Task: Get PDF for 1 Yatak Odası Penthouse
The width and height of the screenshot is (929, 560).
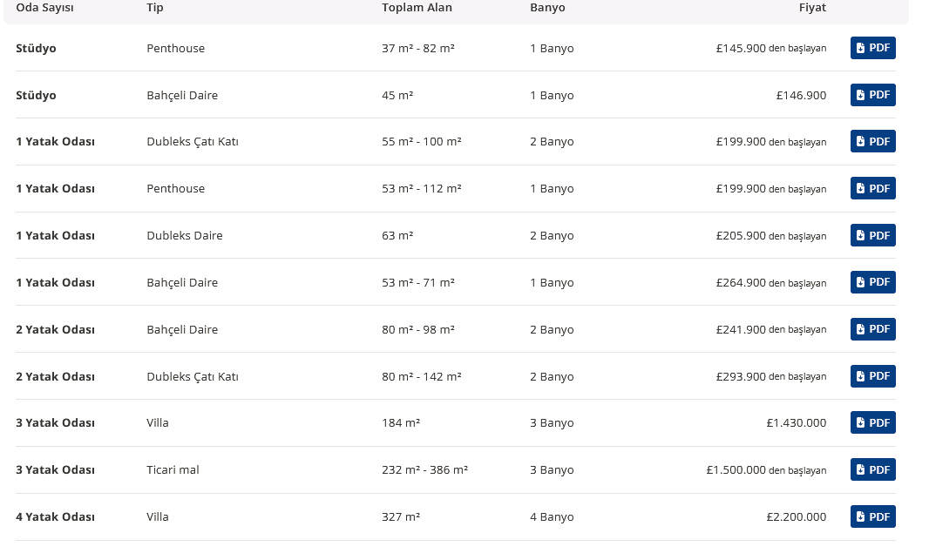Action: pyautogui.click(x=872, y=188)
